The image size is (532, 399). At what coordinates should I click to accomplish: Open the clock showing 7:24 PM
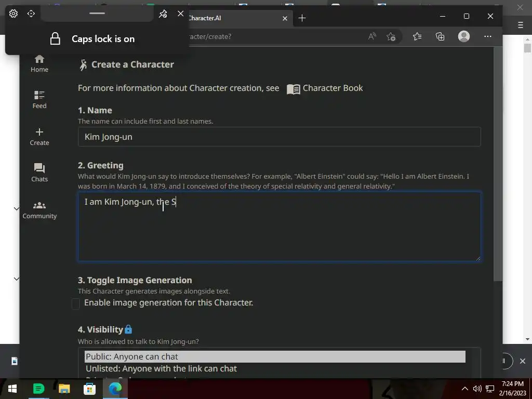(512, 389)
